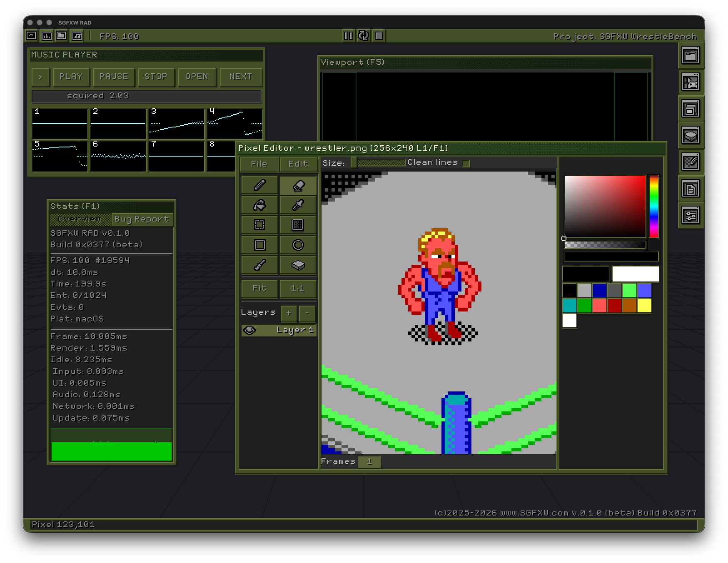Click OPEN in the Music Player
Screen dimensions: 728x563
pyautogui.click(x=197, y=77)
